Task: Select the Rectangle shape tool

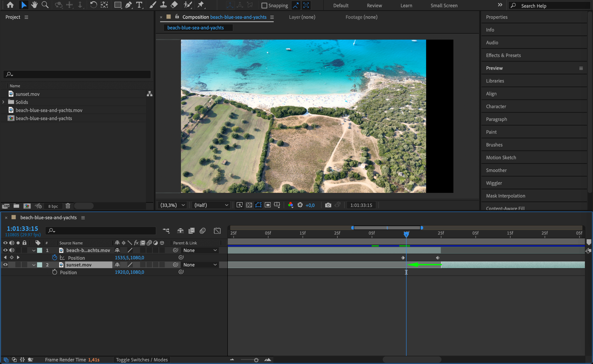Action: point(118,5)
